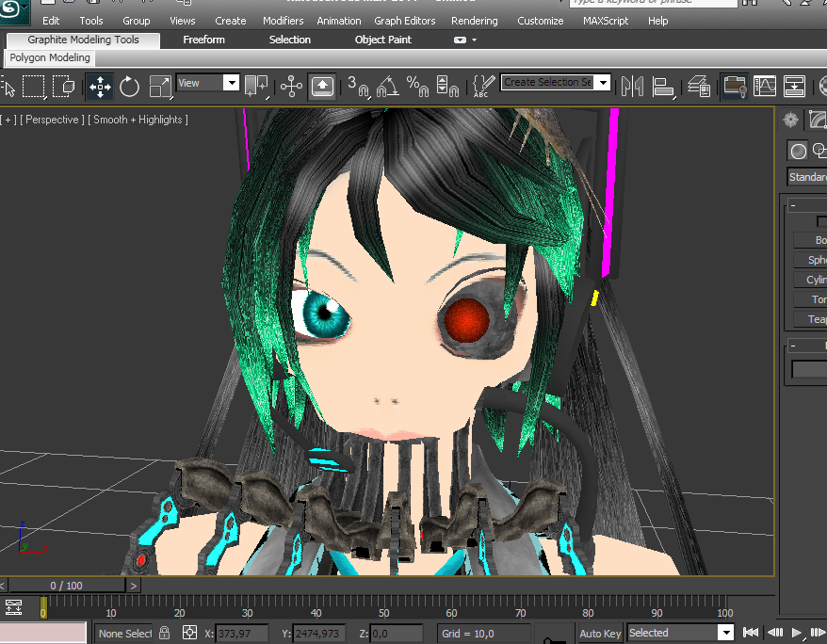Open Edit Named Selection Sets

483,86
